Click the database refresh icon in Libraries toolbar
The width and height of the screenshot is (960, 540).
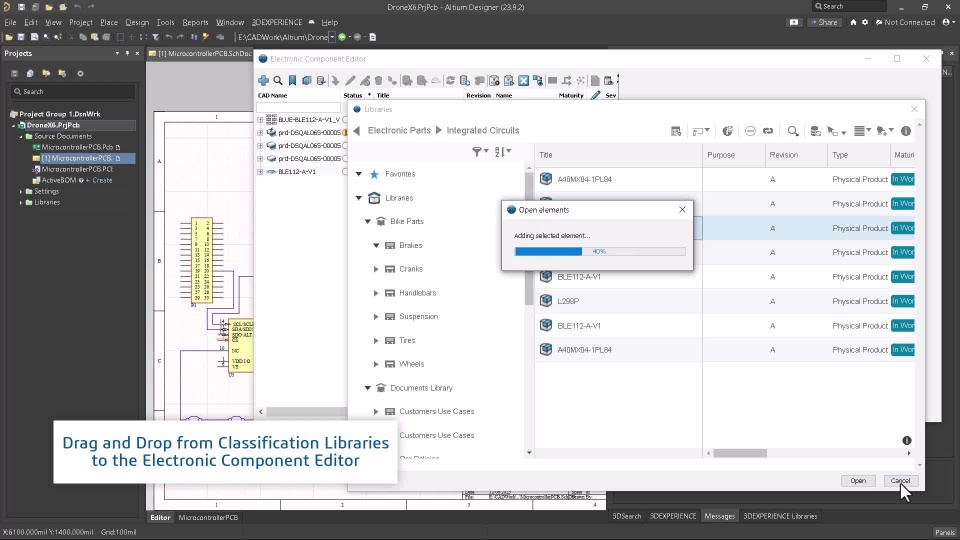[816, 131]
